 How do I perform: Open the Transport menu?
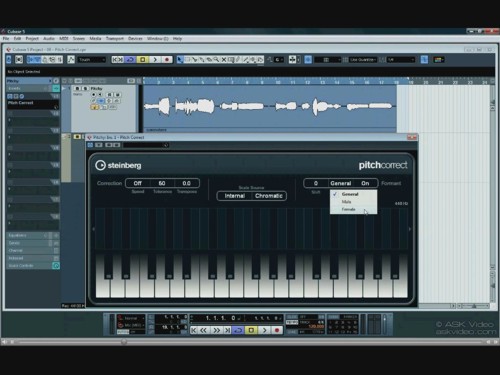click(115, 39)
